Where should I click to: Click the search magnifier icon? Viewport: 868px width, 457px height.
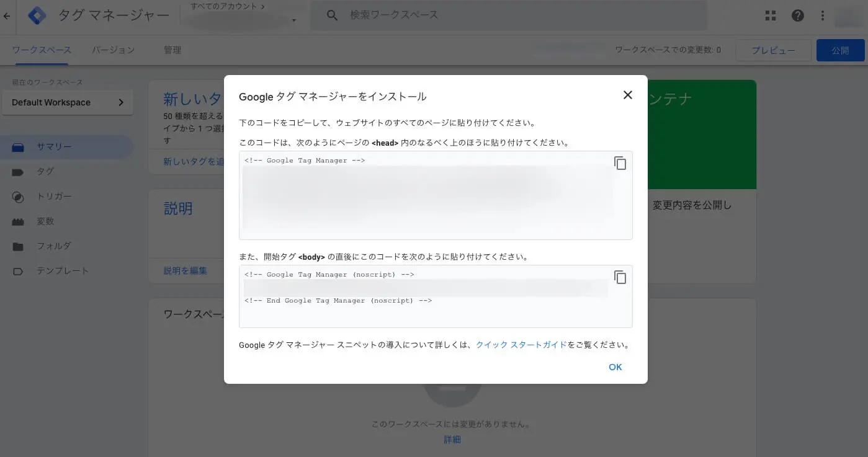click(x=332, y=16)
